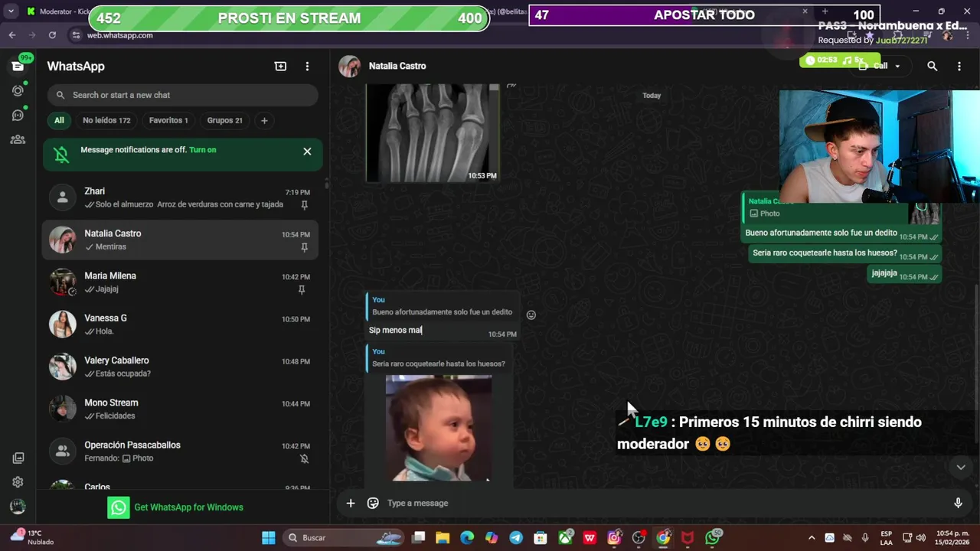This screenshot has height=551, width=980.
Task: Open the Call dropdown
Action: tap(879, 67)
